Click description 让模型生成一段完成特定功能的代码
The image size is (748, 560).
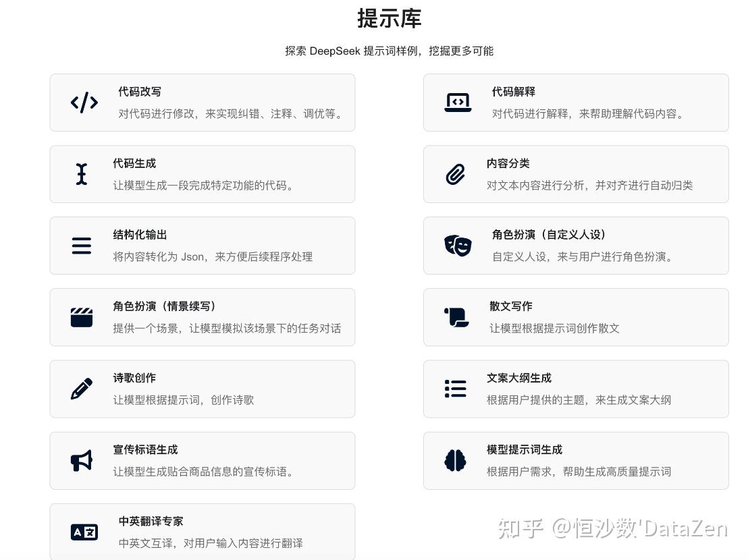pyautogui.click(x=204, y=186)
